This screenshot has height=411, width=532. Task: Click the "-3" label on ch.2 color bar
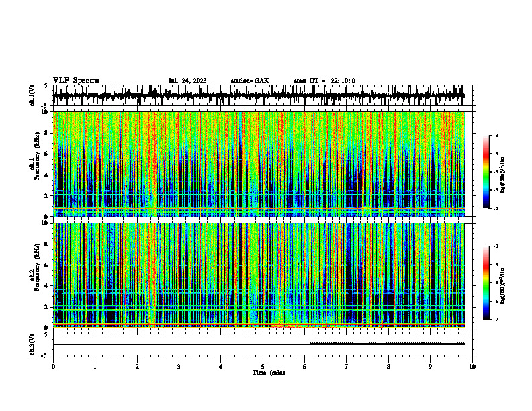click(x=496, y=246)
